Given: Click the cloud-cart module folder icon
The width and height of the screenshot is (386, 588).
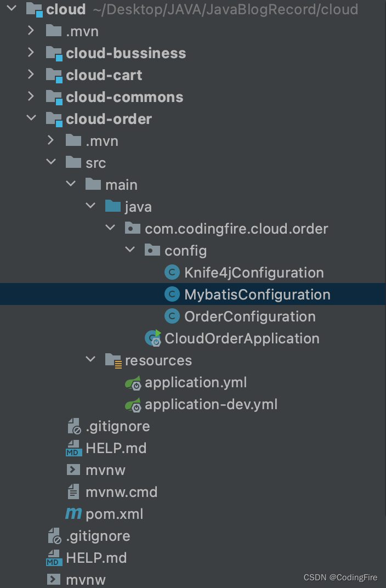Looking at the screenshot, I should point(54,75).
